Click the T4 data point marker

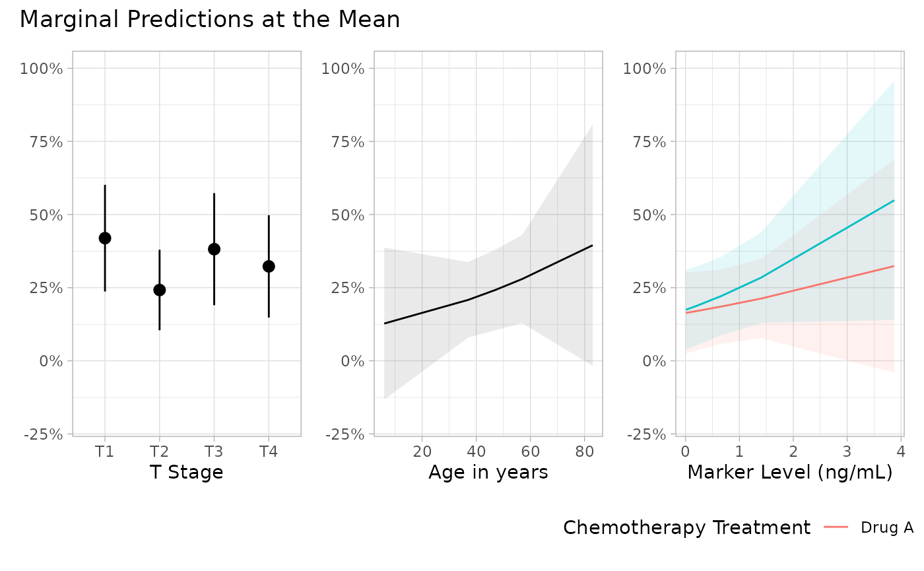[269, 266]
